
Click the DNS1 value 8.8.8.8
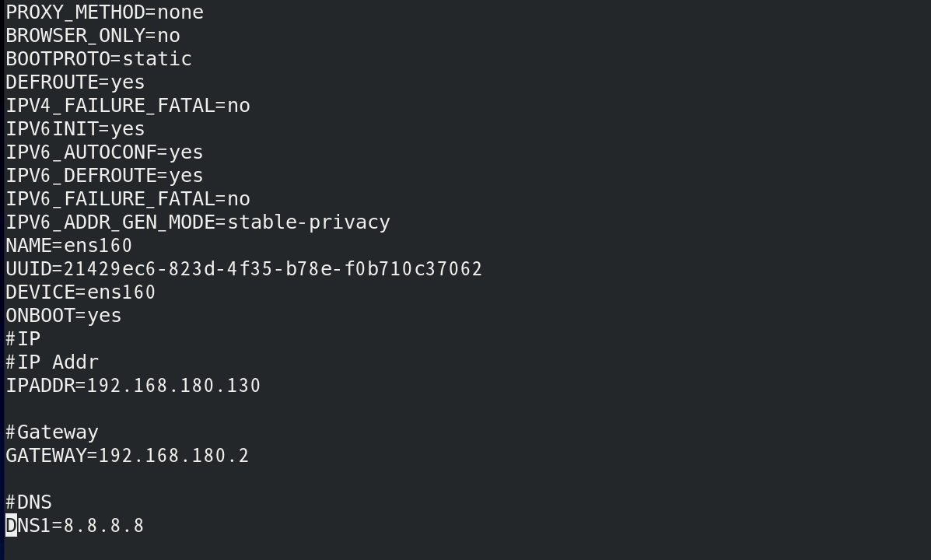click(x=103, y=526)
